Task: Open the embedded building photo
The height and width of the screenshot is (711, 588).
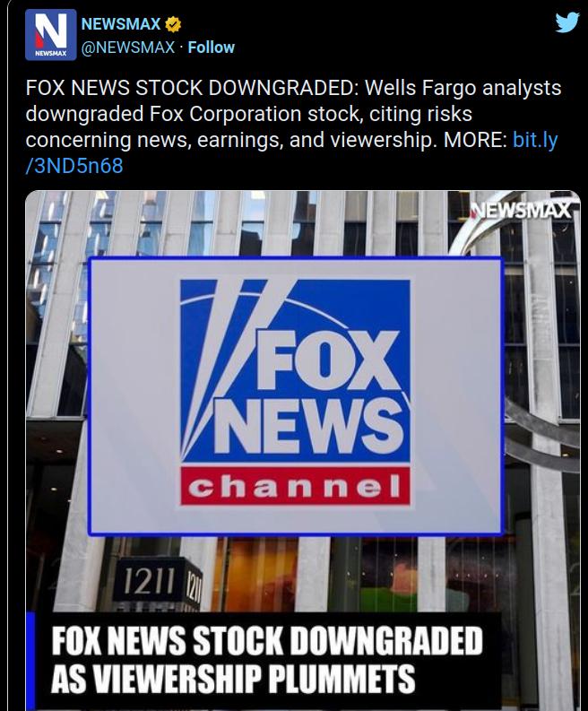Action: 303,450
